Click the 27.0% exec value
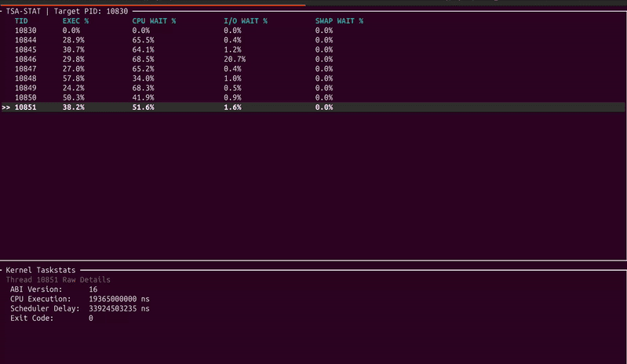627x364 pixels. tap(73, 69)
